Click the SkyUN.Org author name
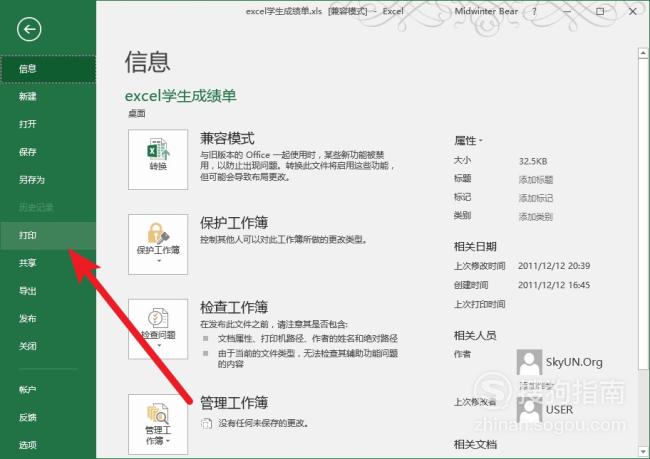The image size is (650, 459). (x=574, y=362)
